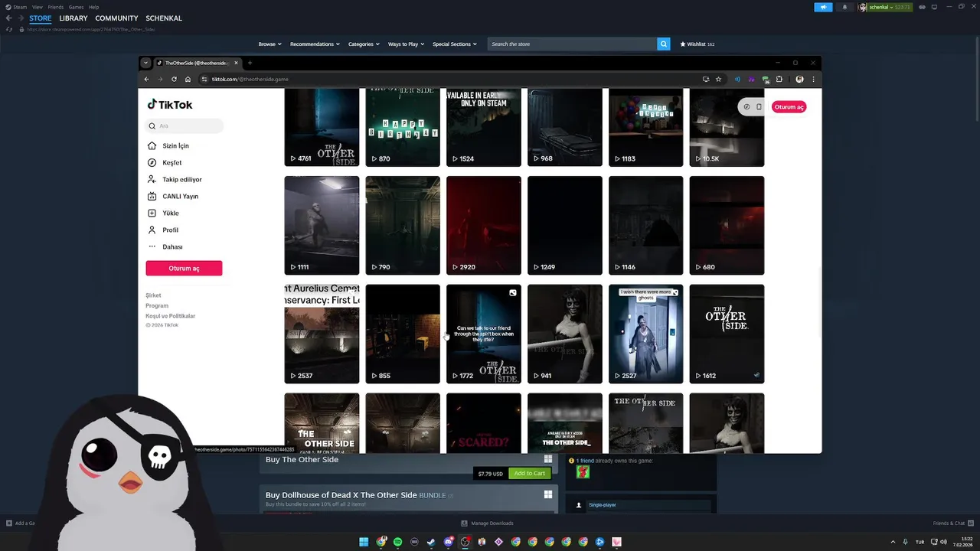Open Chrome profile avatar
This screenshot has height=551, width=980.
[x=799, y=79]
